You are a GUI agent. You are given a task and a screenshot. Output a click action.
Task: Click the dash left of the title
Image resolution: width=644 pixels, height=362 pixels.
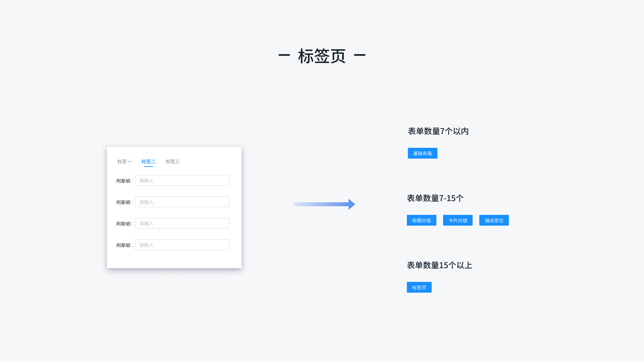[x=284, y=55]
